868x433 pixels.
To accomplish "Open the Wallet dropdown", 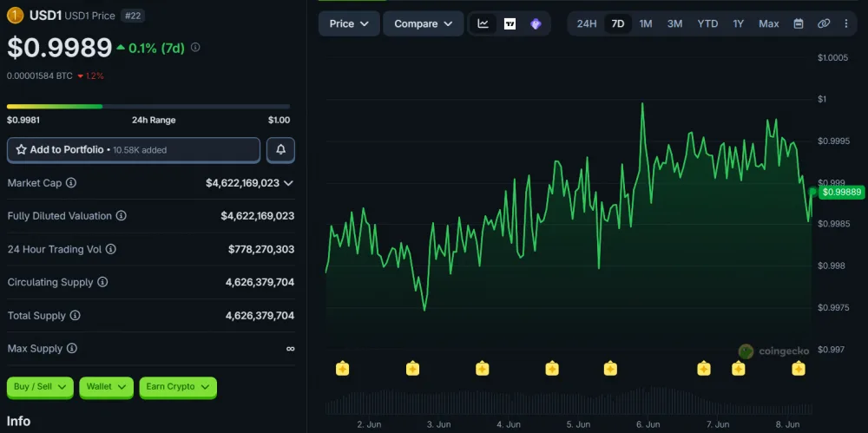I will [x=106, y=387].
